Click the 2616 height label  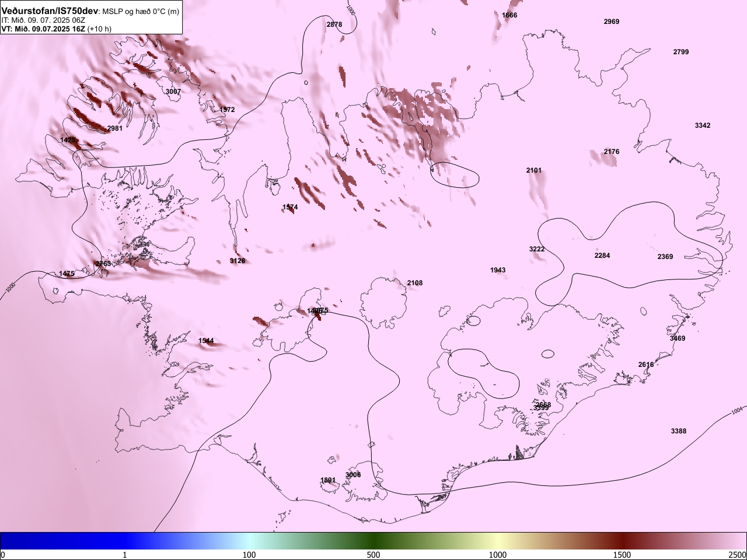click(x=646, y=365)
